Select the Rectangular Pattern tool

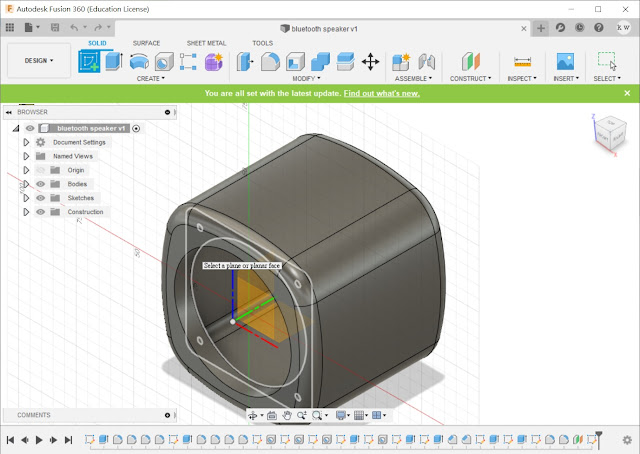tap(188, 62)
